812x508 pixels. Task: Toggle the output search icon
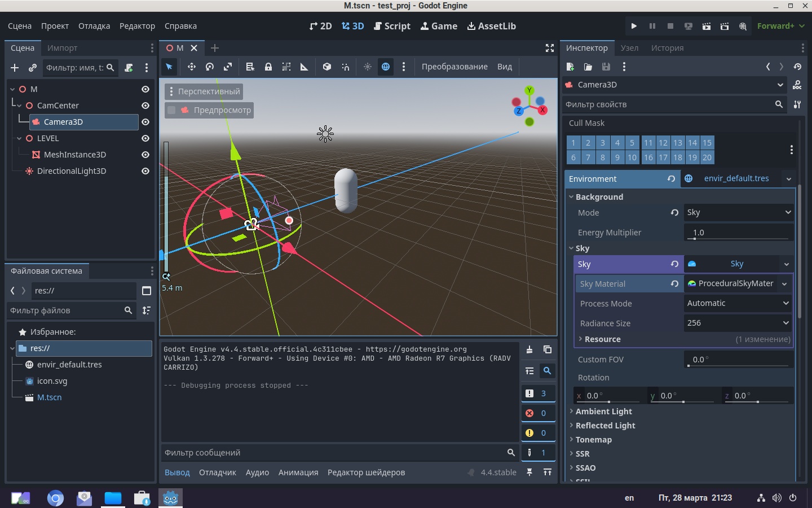click(x=547, y=371)
